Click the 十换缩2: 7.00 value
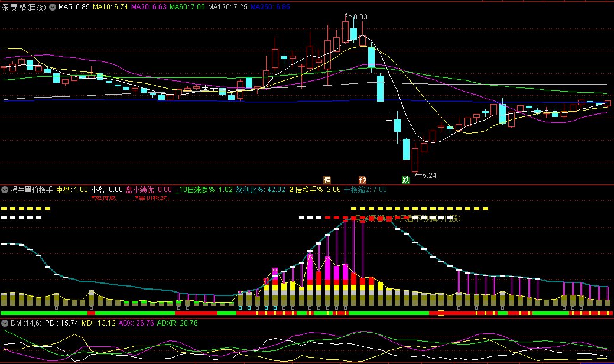Viewport: 614px width, 364px height. click(x=365, y=190)
